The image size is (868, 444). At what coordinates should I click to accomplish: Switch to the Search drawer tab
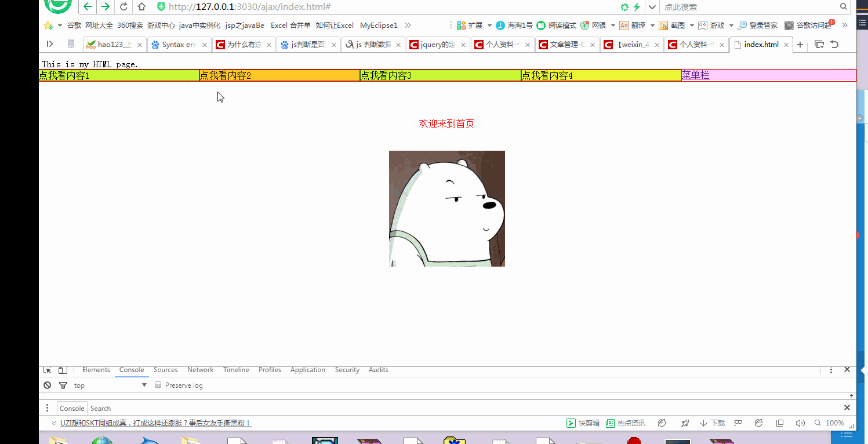(x=100, y=408)
